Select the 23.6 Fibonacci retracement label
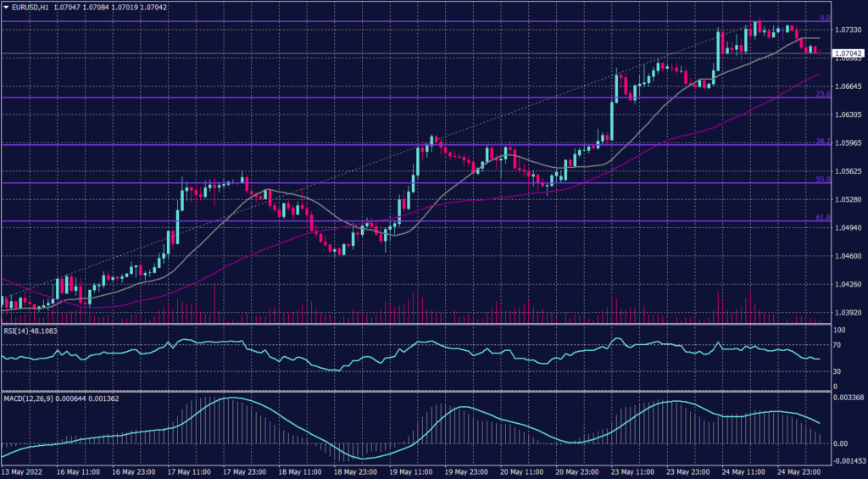This screenshot has width=868, height=479. coord(822,94)
